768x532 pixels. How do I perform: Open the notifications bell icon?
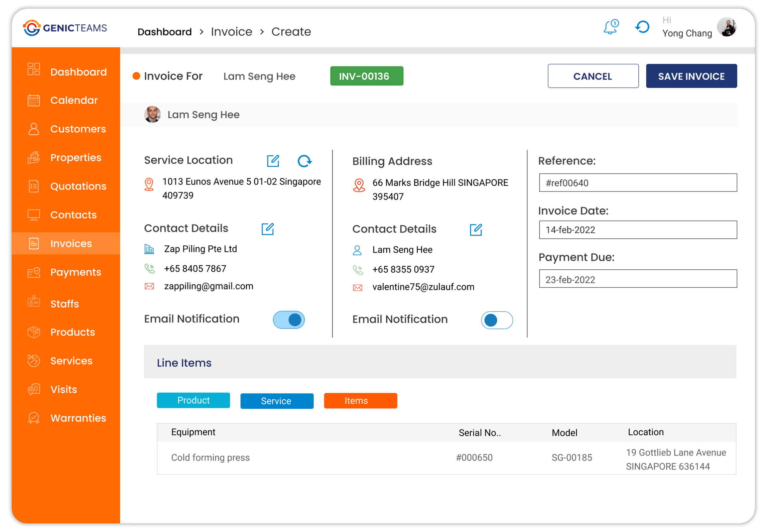(611, 27)
